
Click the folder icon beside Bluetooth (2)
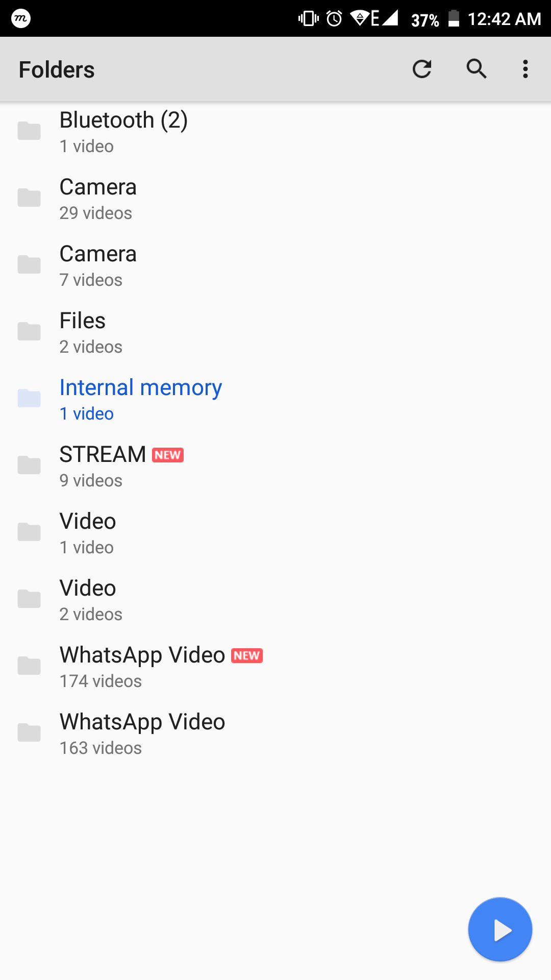[x=29, y=131]
